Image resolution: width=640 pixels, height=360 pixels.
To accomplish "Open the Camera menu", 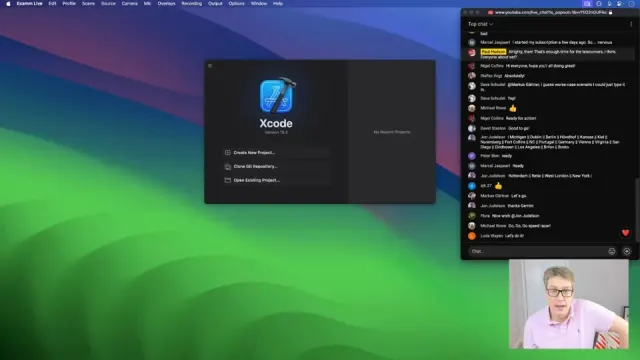I will coord(129,4).
